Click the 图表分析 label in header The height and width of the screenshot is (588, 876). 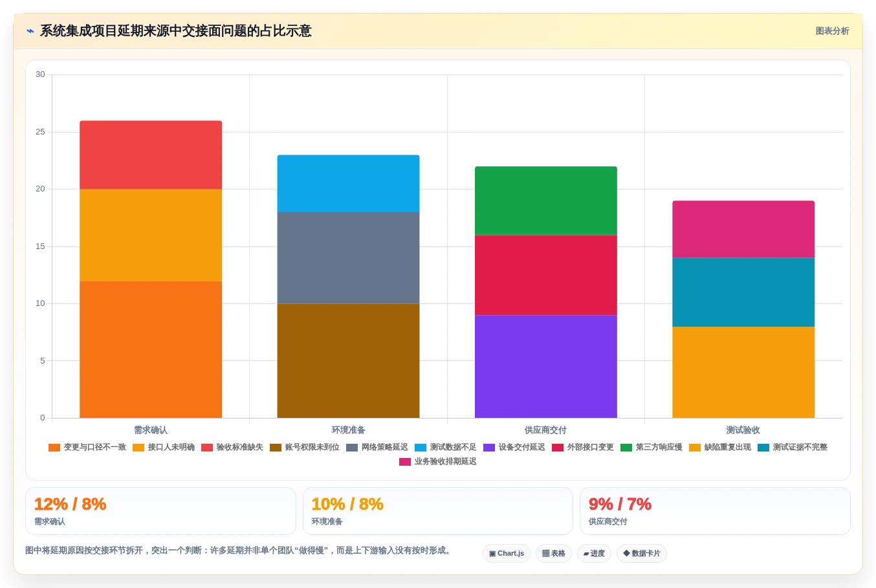pyautogui.click(x=832, y=31)
